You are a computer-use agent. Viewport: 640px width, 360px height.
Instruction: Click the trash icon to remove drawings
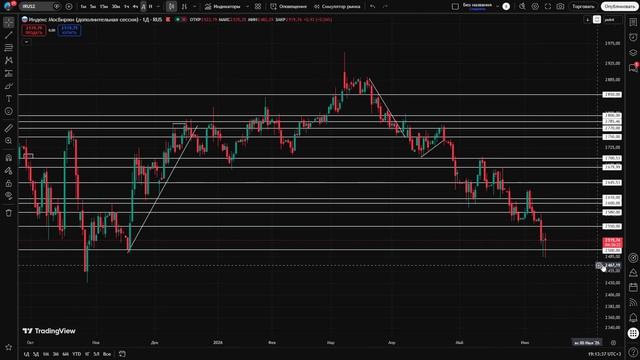point(9,213)
